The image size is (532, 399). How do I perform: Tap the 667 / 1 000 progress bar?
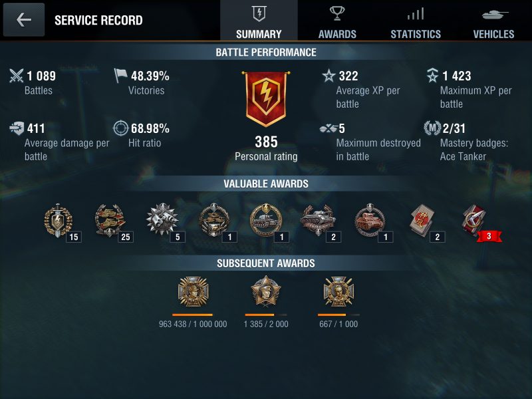click(338, 315)
